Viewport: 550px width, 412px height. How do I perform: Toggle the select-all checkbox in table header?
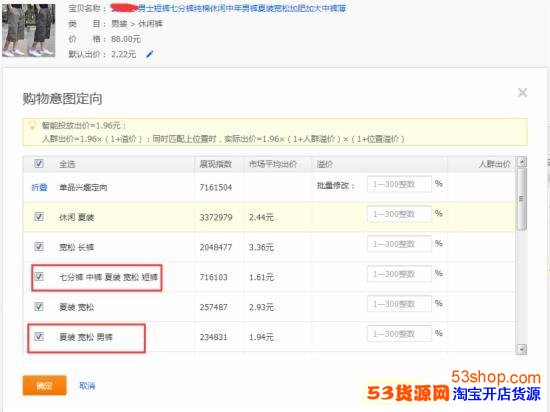[x=39, y=163]
